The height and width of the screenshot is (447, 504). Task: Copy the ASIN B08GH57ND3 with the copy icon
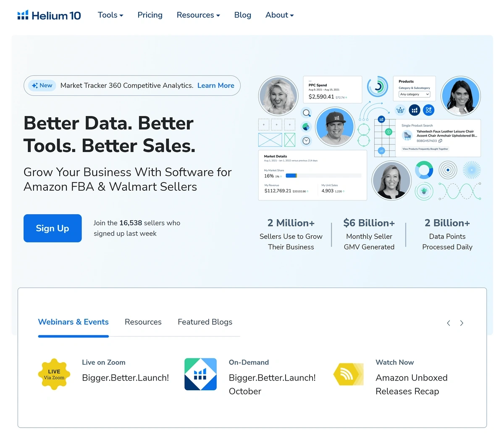pos(440,141)
